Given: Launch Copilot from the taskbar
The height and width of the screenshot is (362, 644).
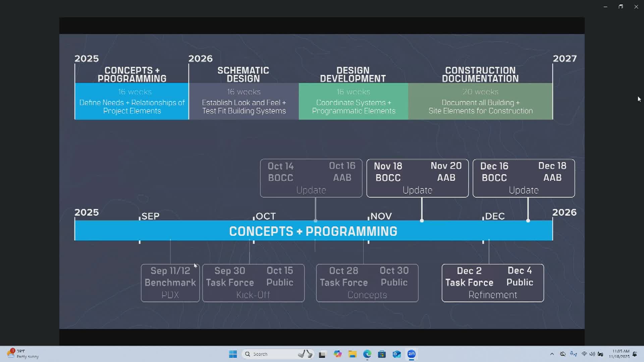Looking at the screenshot, I should [x=337, y=354].
